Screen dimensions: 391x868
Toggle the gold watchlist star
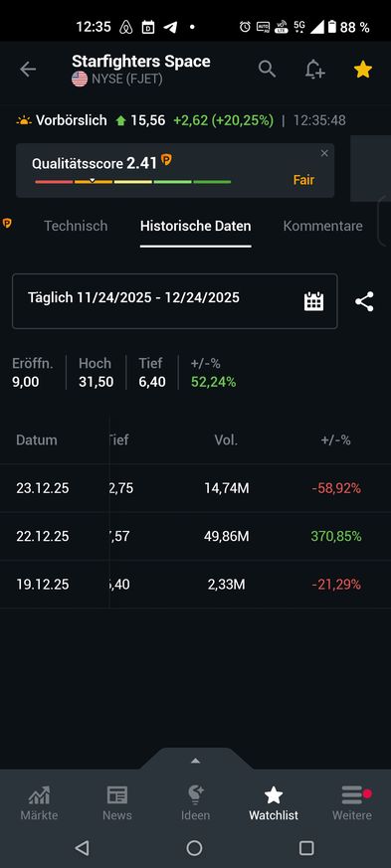pyautogui.click(x=363, y=70)
